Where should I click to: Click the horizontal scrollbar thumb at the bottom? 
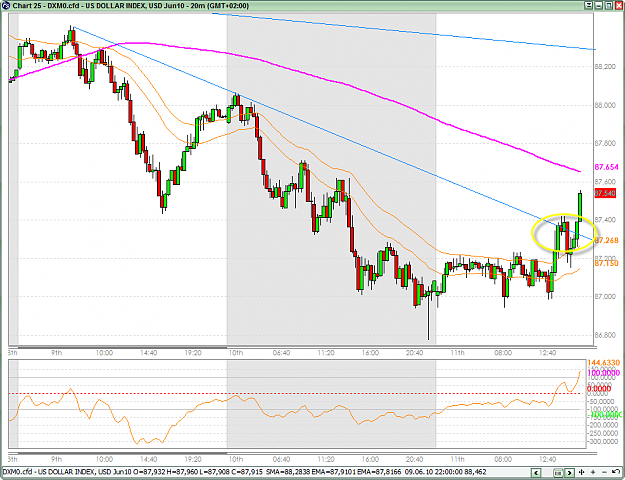560,472
